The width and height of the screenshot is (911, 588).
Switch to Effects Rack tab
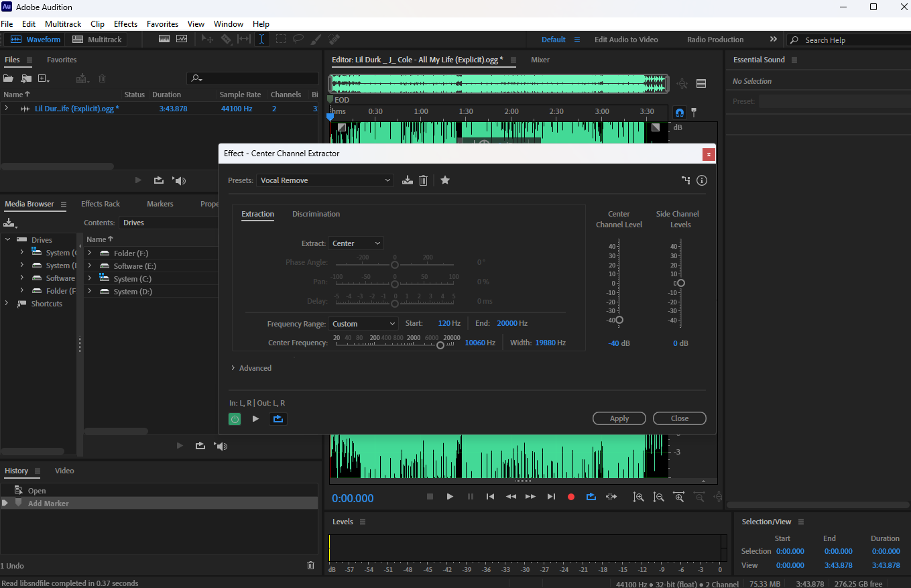click(x=101, y=204)
